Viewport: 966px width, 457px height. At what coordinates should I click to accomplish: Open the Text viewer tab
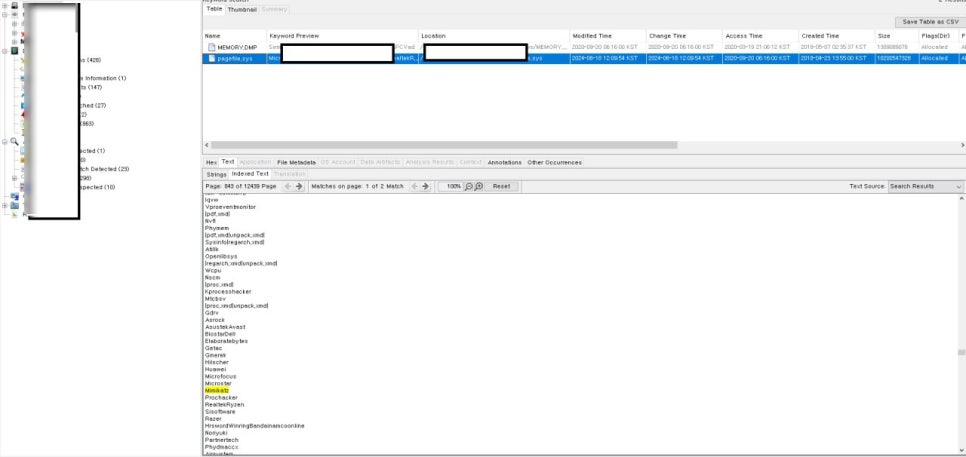228,162
